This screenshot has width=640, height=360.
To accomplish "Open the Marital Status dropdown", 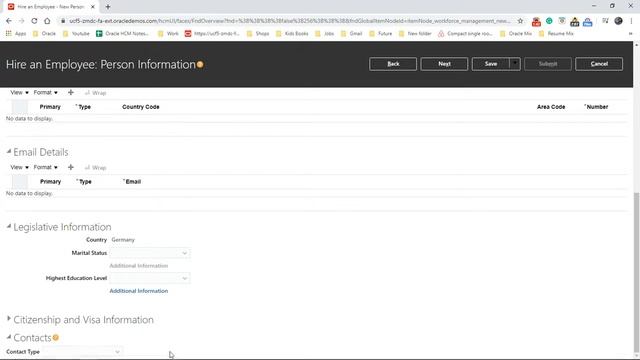I will tap(149, 253).
